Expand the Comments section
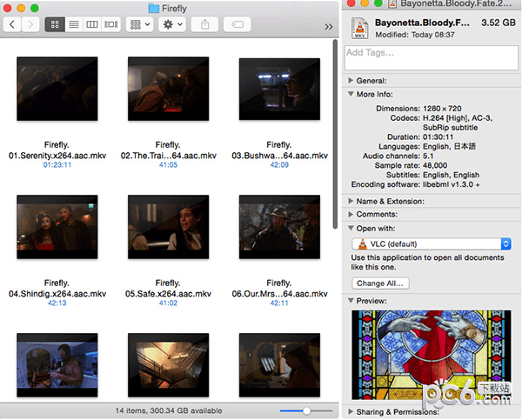The image size is (522, 420). click(x=351, y=214)
